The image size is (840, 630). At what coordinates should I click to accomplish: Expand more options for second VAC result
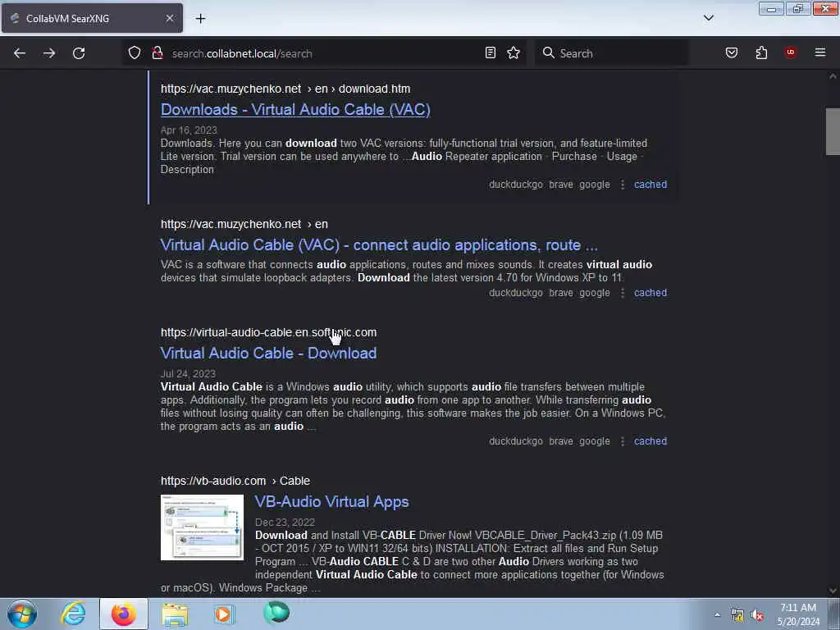(x=623, y=293)
